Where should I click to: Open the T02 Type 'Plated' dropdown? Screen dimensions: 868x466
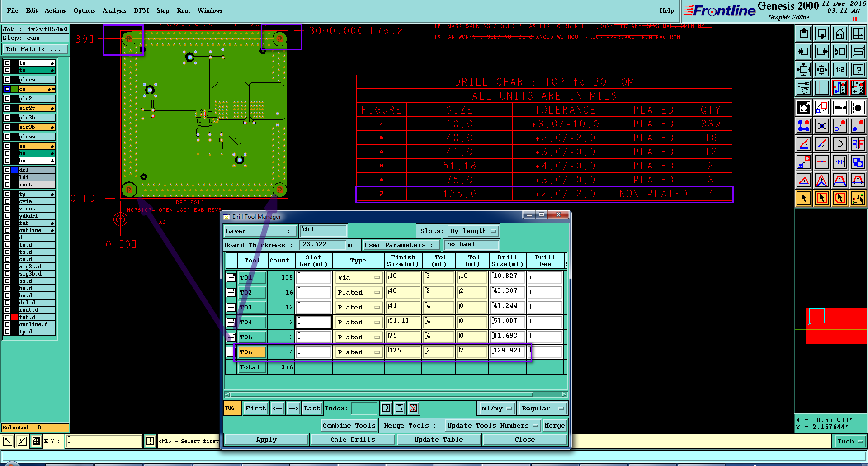[359, 293]
